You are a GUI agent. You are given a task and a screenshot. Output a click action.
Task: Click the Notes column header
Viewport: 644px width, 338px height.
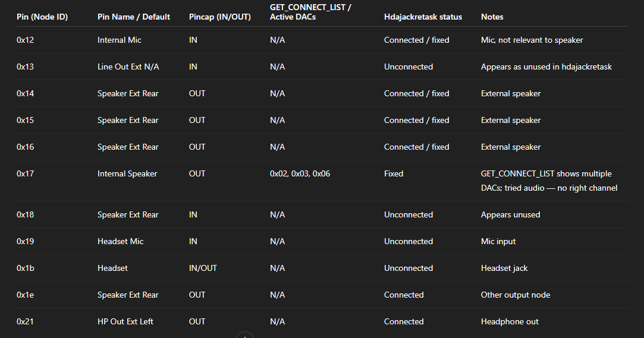(x=492, y=17)
